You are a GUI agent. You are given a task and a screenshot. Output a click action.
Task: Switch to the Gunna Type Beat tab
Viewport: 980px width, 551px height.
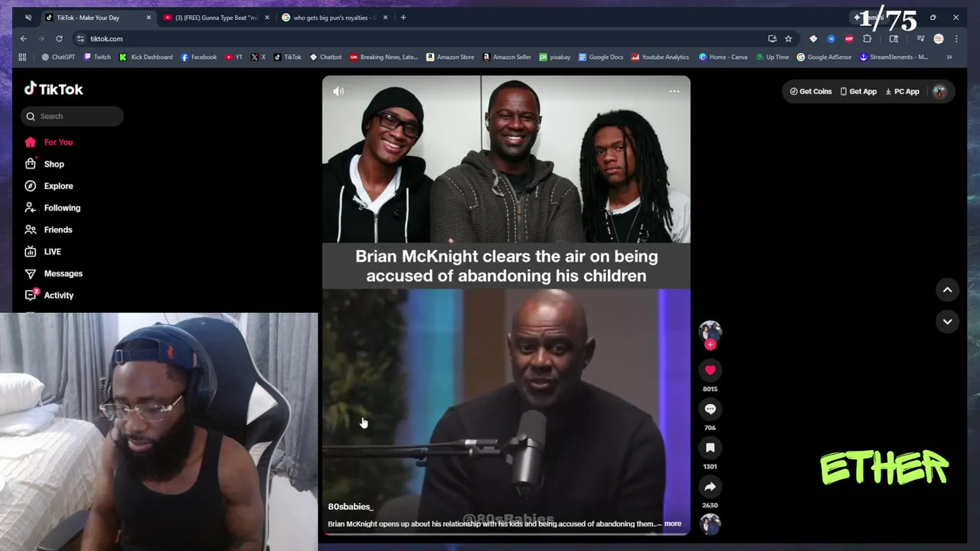(x=216, y=18)
